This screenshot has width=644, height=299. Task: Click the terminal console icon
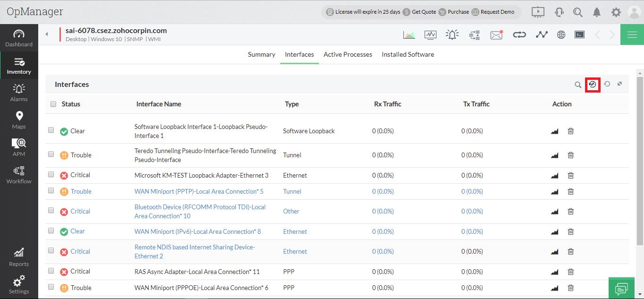pyautogui.click(x=579, y=34)
